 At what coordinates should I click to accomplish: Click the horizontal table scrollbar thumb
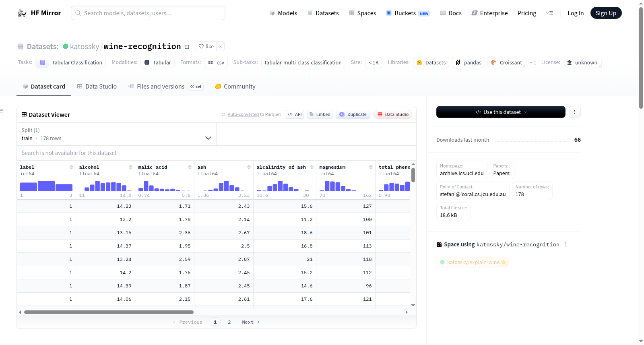[x=109, y=312]
